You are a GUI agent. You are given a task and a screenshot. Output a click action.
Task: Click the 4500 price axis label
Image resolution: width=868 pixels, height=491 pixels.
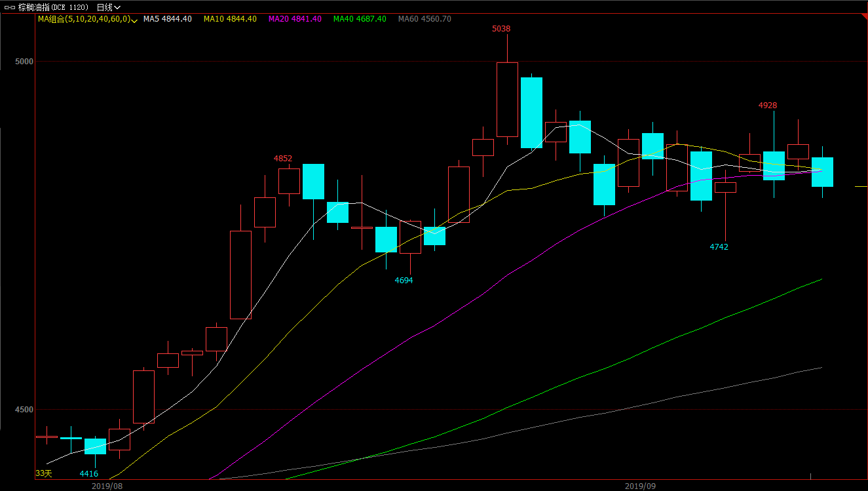tap(24, 410)
